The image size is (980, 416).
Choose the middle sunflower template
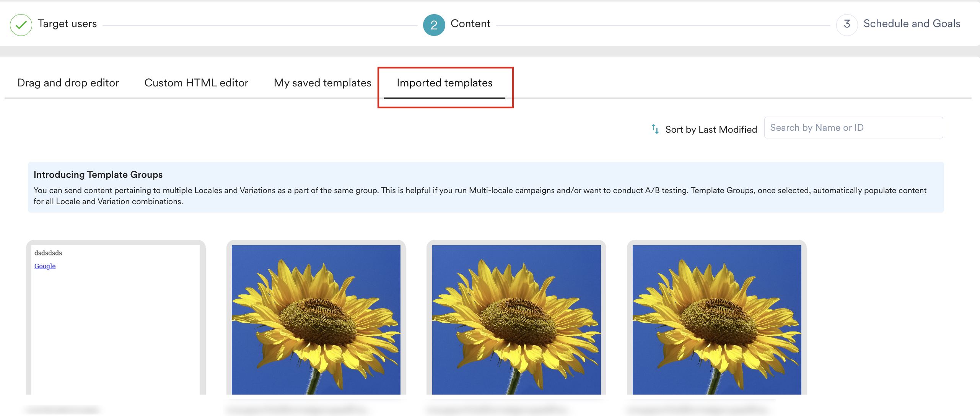point(516,320)
